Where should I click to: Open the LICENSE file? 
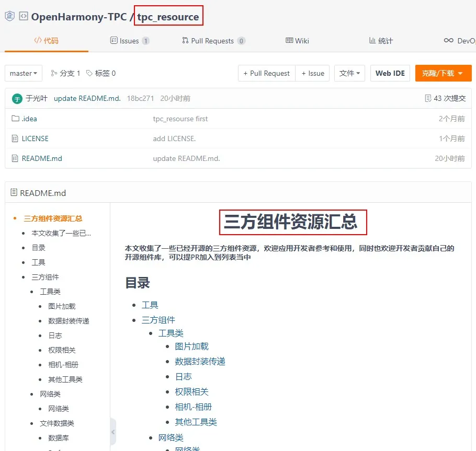tap(35, 138)
